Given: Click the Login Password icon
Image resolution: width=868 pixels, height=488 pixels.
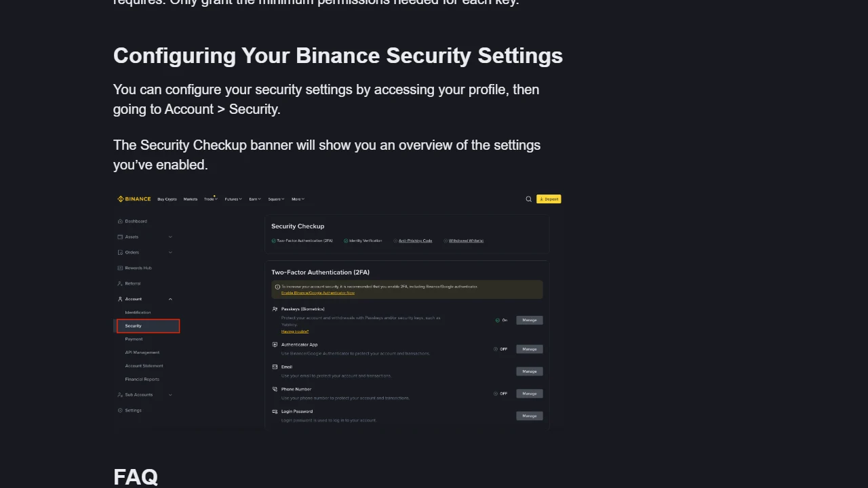Looking at the screenshot, I should point(275,411).
